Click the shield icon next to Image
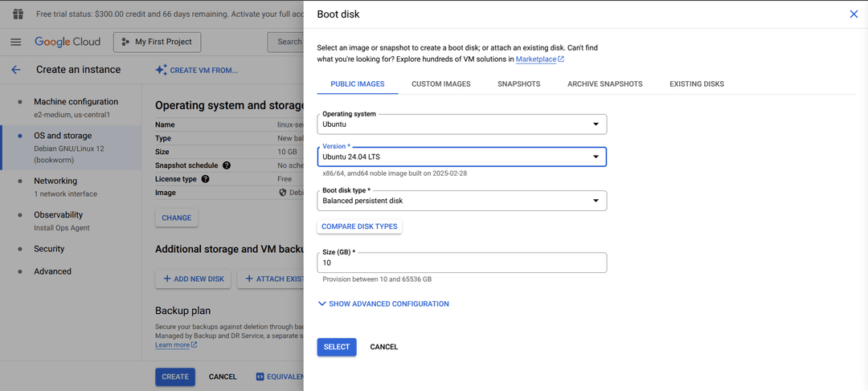The height and width of the screenshot is (391, 868). [x=283, y=193]
